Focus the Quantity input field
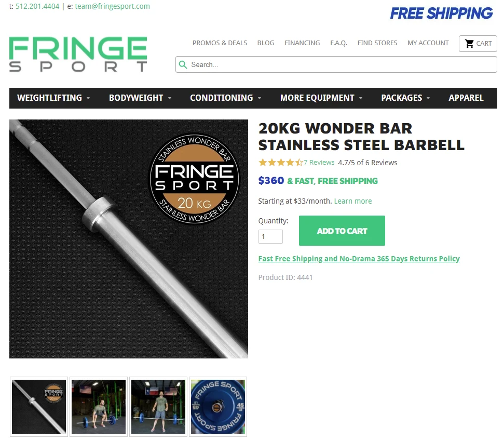 [270, 236]
